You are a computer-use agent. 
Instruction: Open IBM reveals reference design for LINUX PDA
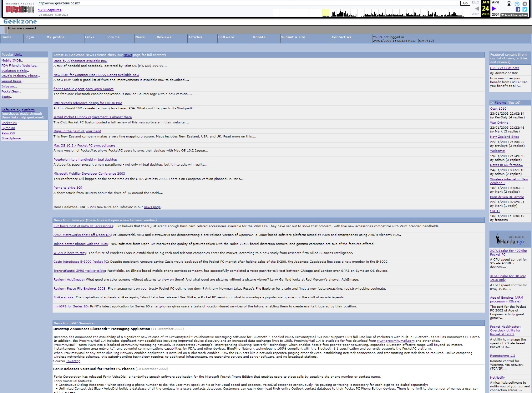(88, 103)
